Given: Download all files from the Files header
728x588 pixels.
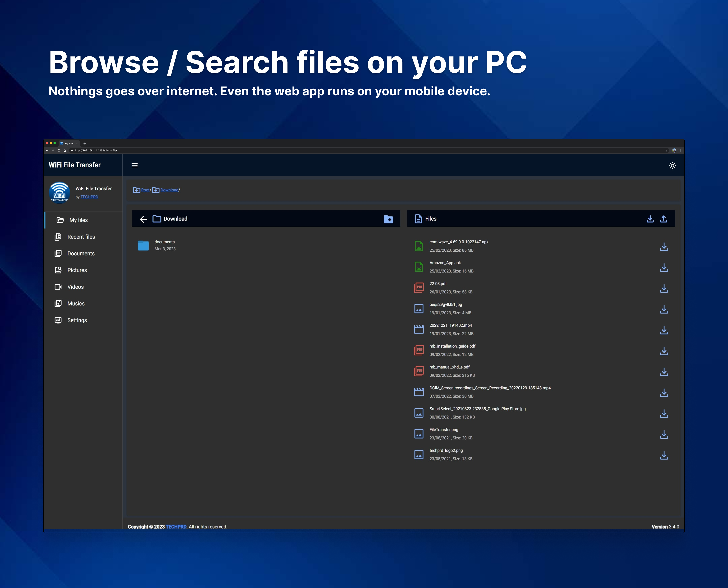Looking at the screenshot, I should (650, 219).
